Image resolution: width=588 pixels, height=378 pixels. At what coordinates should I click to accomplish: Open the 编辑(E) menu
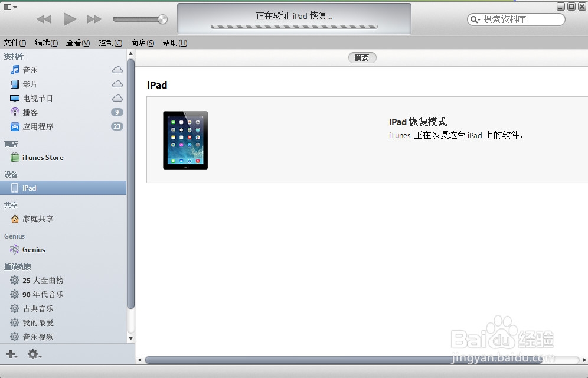pyautogui.click(x=46, y=43)
